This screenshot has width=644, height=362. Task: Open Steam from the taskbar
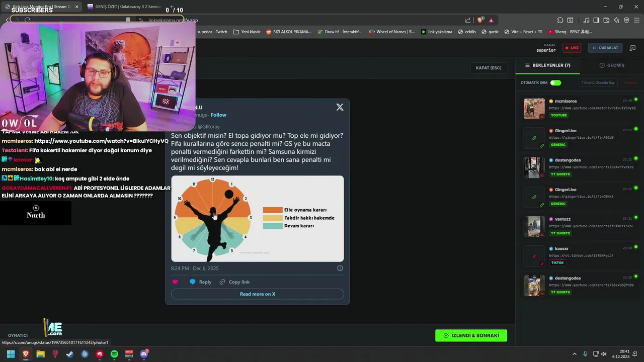point(70,354)
